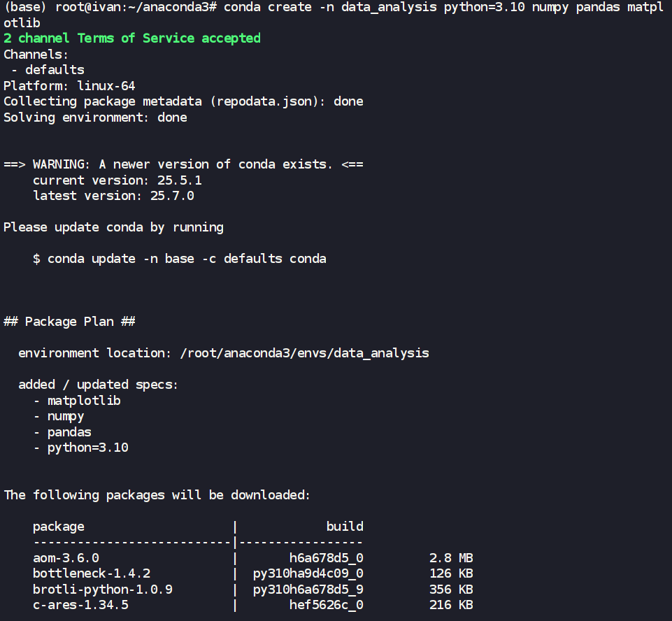This screenshot has width=672, height=621.
Task: Click the conda update command suggestion
Action: 187,259
